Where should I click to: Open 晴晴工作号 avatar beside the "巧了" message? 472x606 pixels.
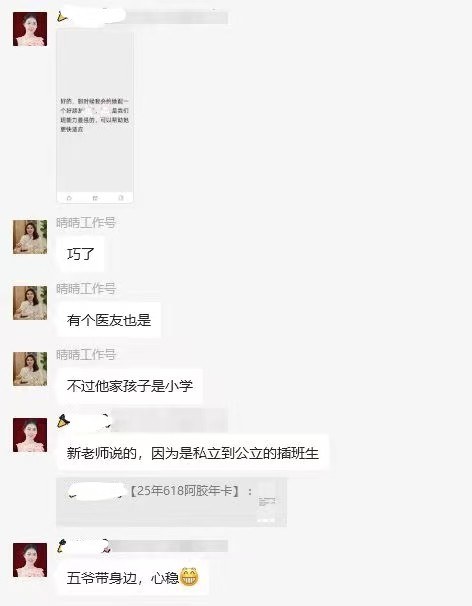point(30,237)
